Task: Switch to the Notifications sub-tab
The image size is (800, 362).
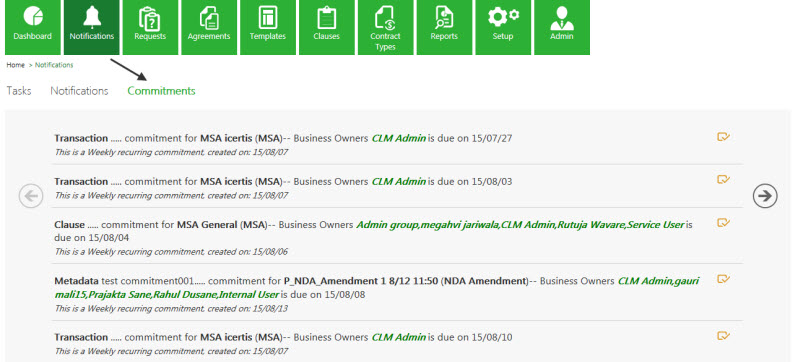Action: tap(79, 91)
